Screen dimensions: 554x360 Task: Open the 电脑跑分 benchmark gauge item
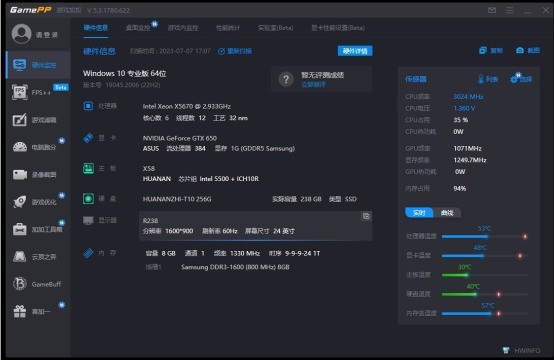(x=38, y=147)
